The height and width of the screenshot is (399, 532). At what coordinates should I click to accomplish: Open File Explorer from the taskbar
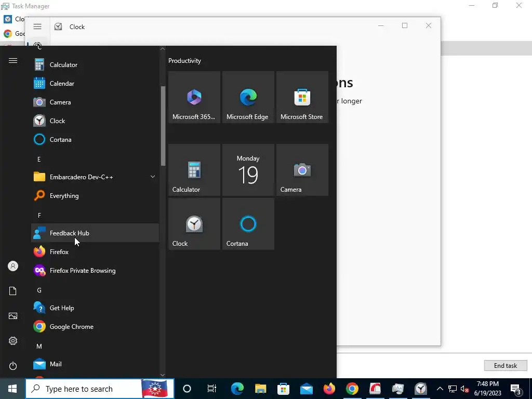coord(260,389)
